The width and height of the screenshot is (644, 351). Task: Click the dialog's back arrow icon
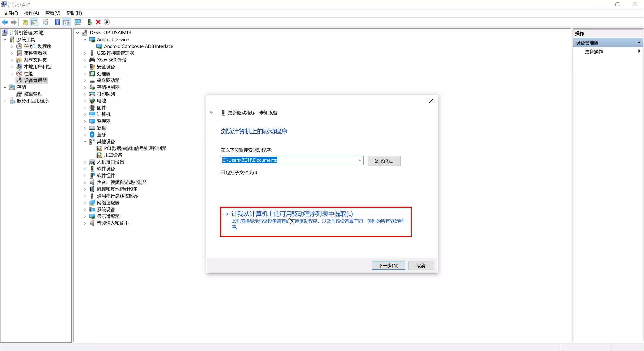(x=212, y=112)
